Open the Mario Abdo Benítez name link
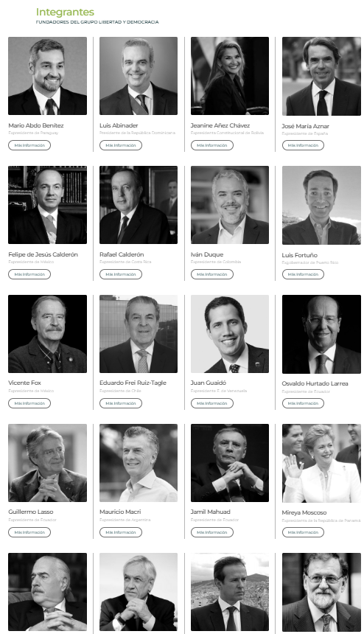Image resolution: width=364 pixels, height=634 pixels. (x=36, y=125)
